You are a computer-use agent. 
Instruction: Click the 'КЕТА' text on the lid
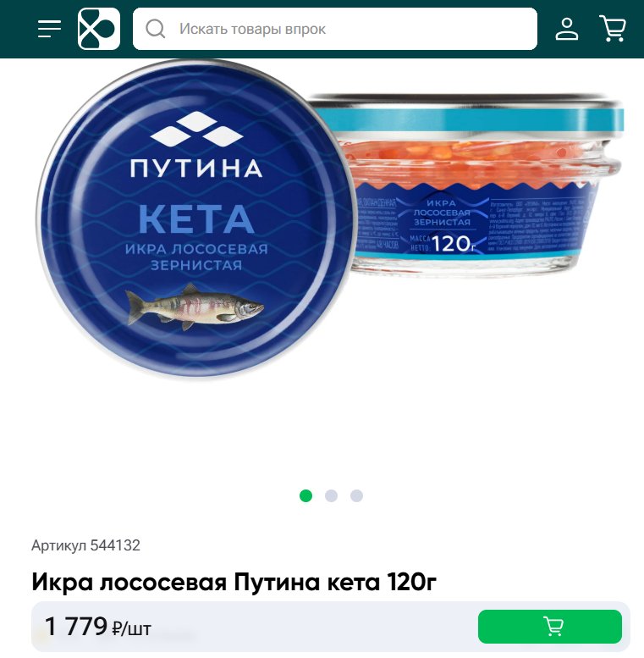pos(196,219)
